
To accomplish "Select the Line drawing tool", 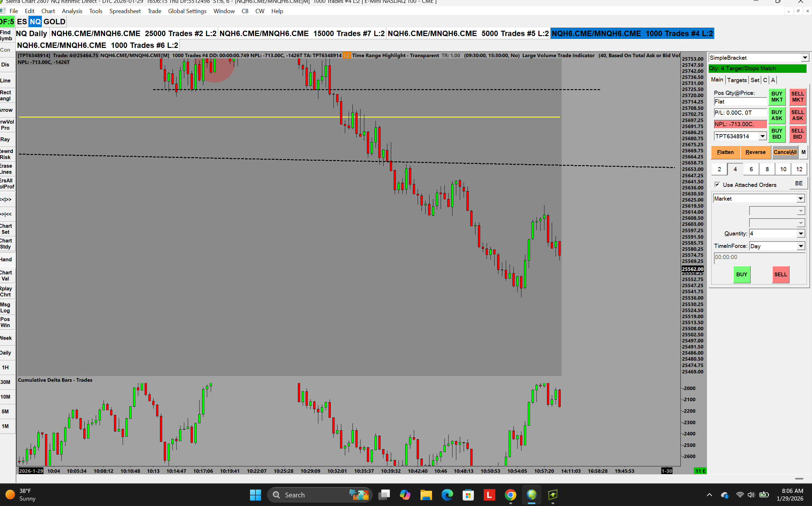I will [6, 80].
